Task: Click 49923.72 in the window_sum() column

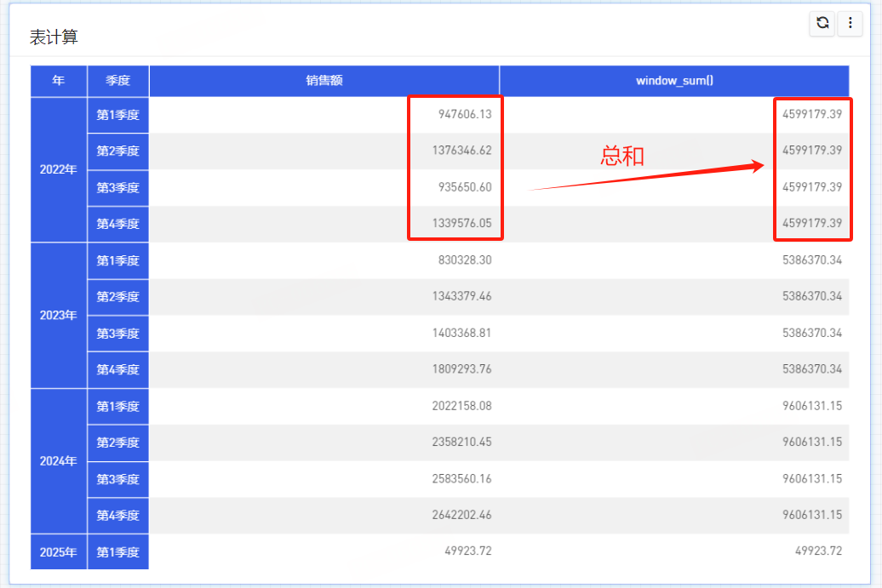Action: click(x=818, y=551)
